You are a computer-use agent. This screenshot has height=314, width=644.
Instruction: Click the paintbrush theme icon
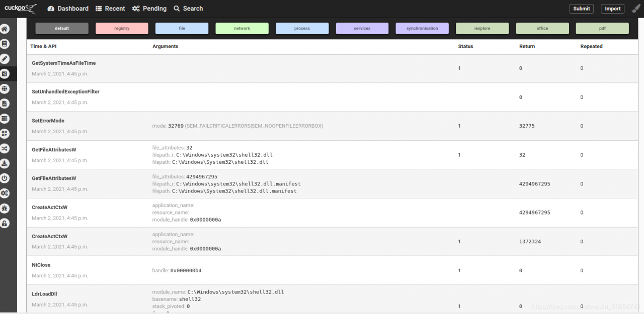click(636, 9)
